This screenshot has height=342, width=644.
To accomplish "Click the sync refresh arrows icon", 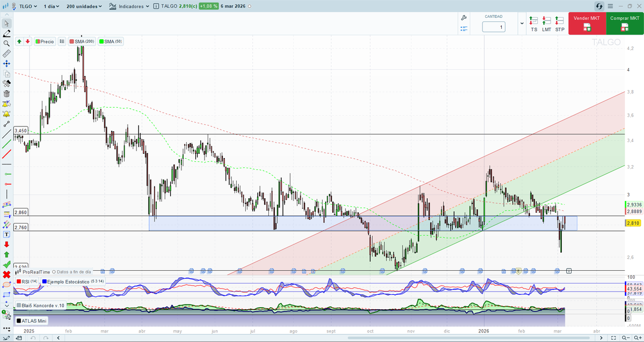I will coord(599,6).
